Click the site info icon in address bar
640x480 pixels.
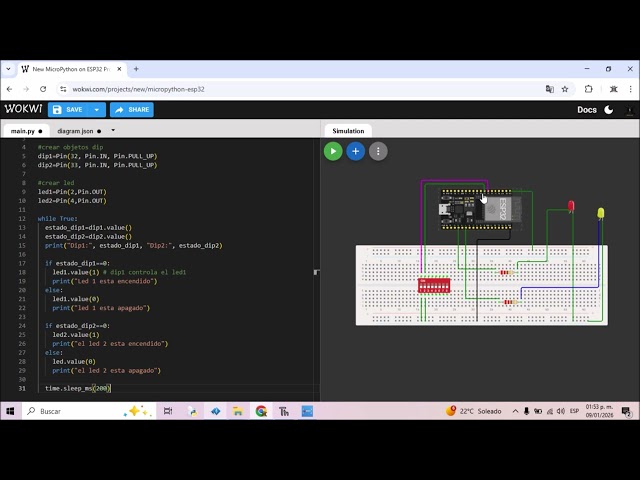point(63,89)
